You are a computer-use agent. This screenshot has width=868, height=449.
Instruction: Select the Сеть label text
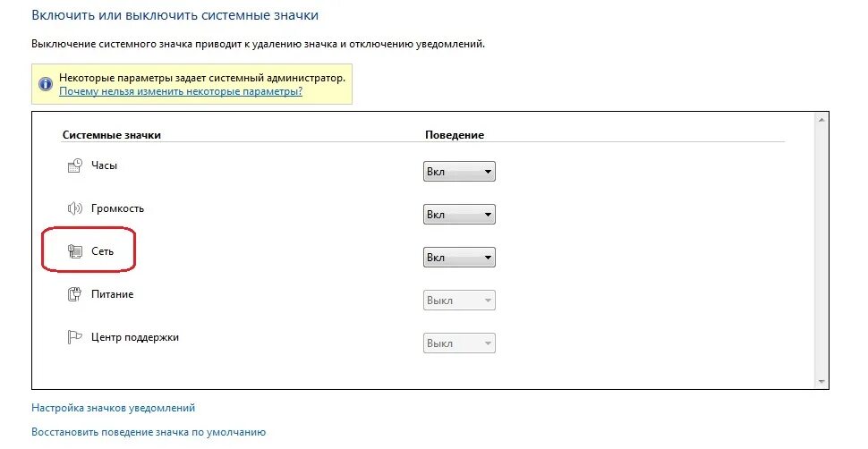(102, 251)
